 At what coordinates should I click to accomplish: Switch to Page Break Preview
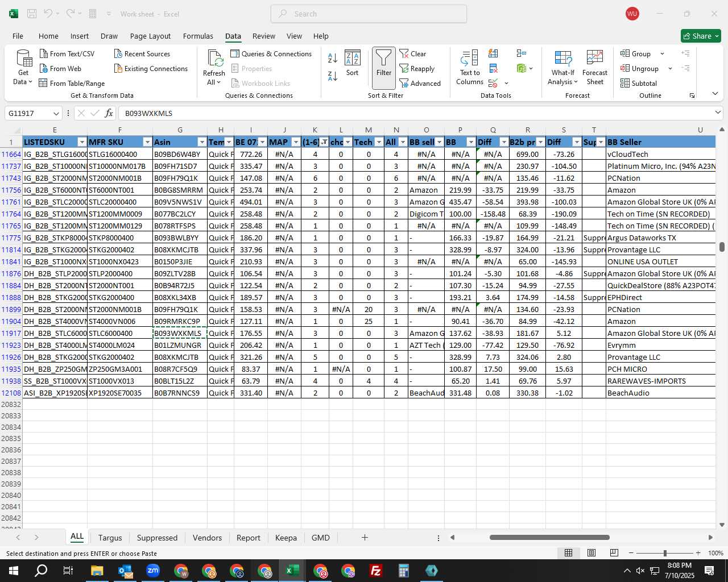[614, 553]
